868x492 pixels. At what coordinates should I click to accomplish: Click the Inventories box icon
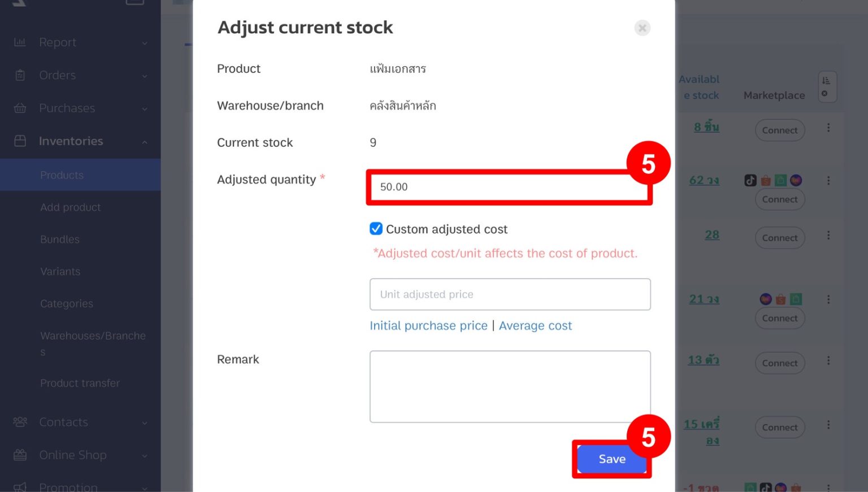click(x=20, y=141)
